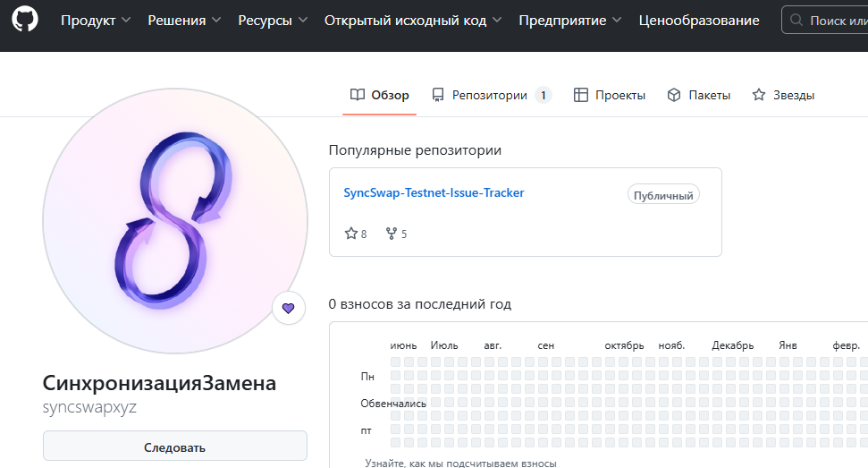Click the Следовать follow button
Viewport: 868px width, 468px height.
coord(175,447)
